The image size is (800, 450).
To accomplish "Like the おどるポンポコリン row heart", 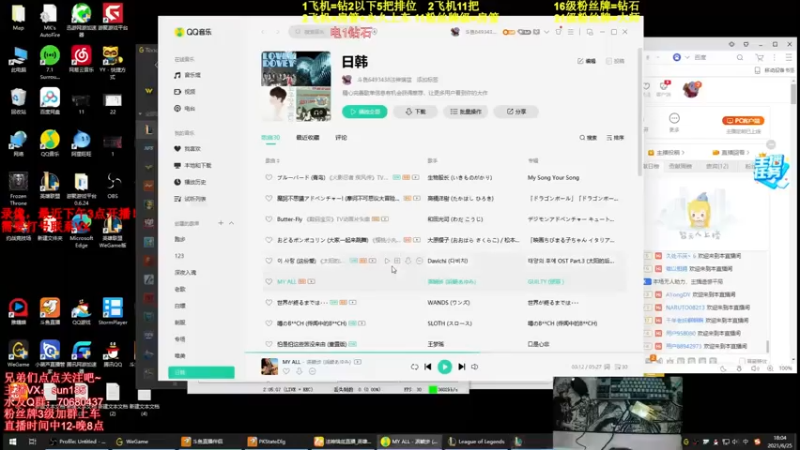I will point(269,240).
